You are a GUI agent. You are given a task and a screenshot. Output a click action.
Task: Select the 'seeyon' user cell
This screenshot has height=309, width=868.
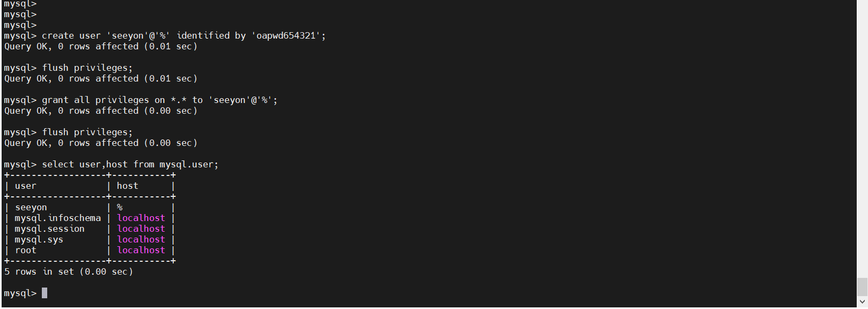(x=31, y=208)
